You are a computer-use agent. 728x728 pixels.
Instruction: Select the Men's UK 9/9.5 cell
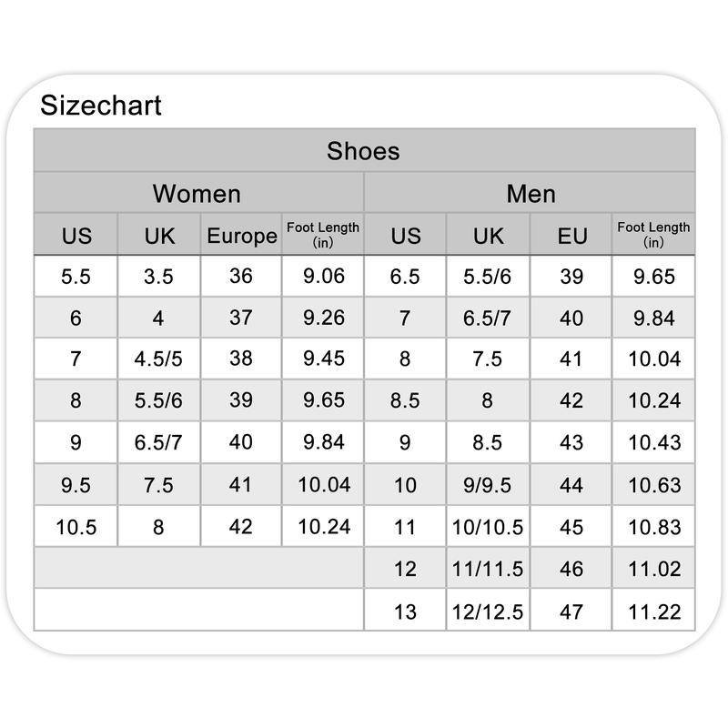click(488, 486)
